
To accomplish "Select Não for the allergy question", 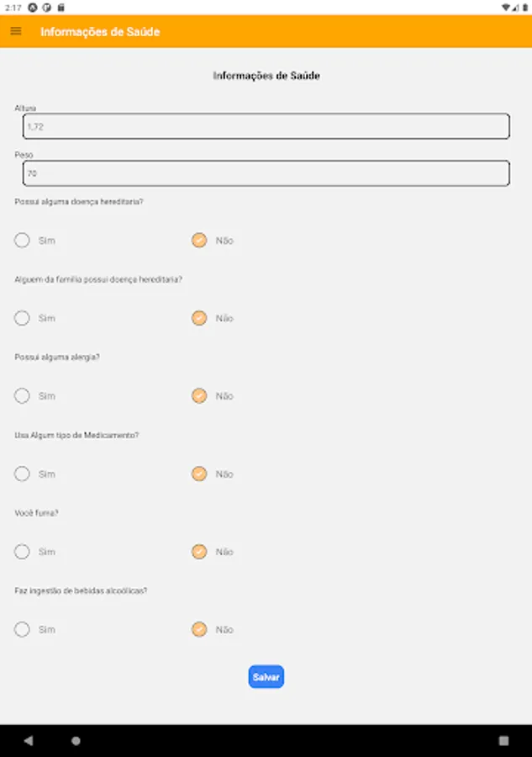I will [199, 396].
